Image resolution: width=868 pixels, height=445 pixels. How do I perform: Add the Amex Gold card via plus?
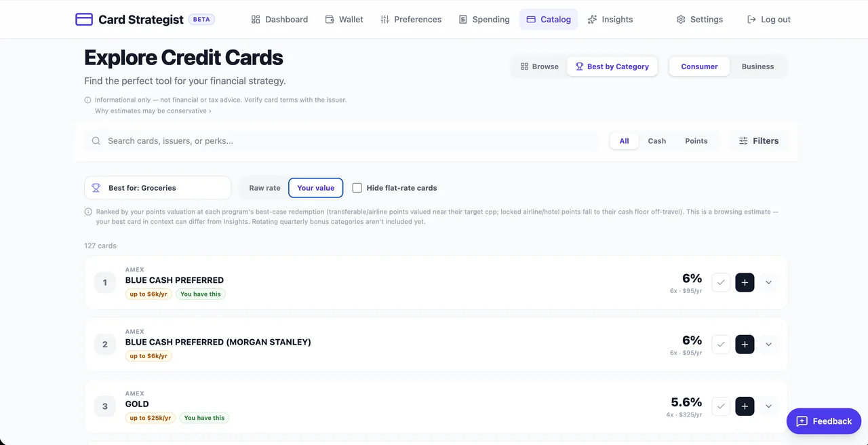(745, 406)
